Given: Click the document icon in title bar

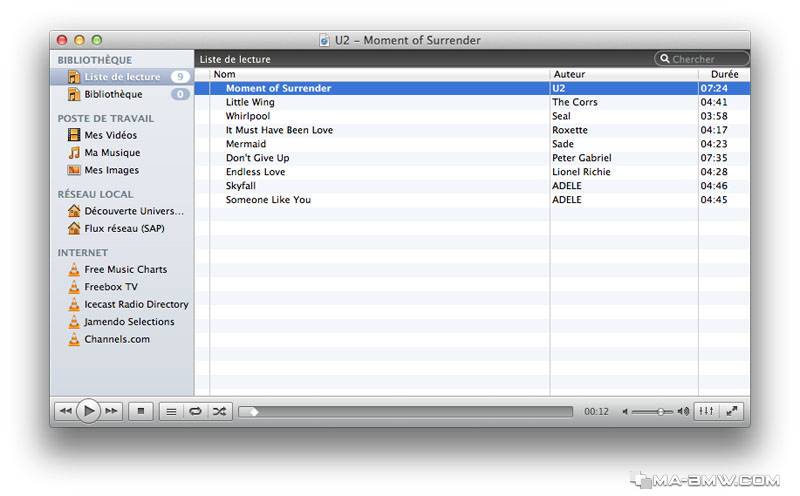Looking at the screenshot, I should 324,40.
